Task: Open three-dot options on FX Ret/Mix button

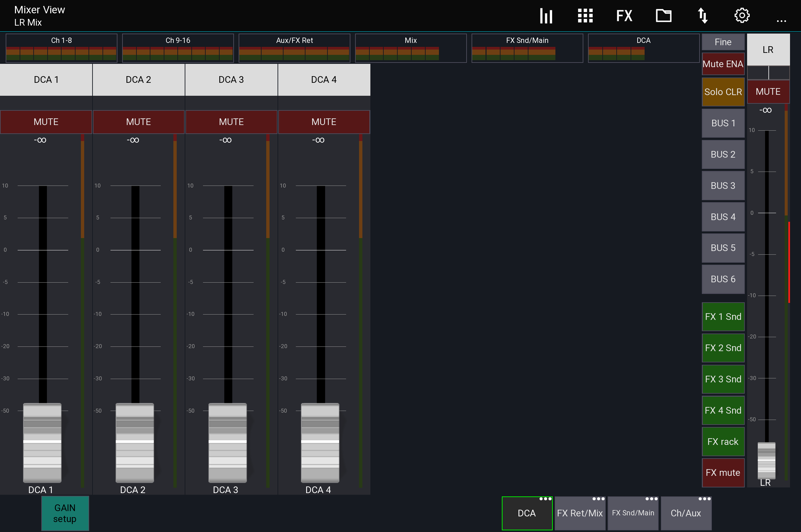Action: pos(598,499)
